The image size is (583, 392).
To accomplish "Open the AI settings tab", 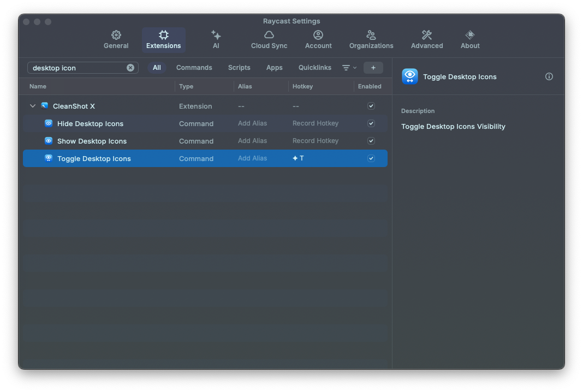I will point(216,40).
